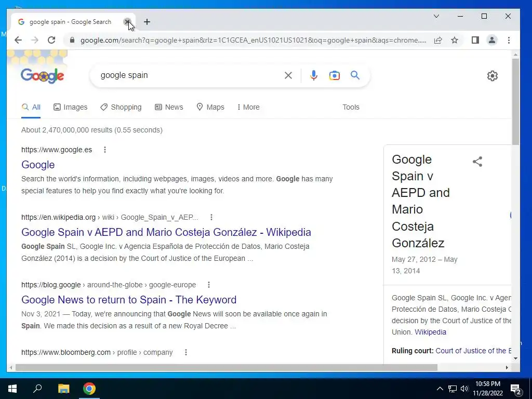The width and height of the screenshot is (532, 399).
Task: View site info via the padlock icon
Action: pyautogui.click(x=72, y=40)
